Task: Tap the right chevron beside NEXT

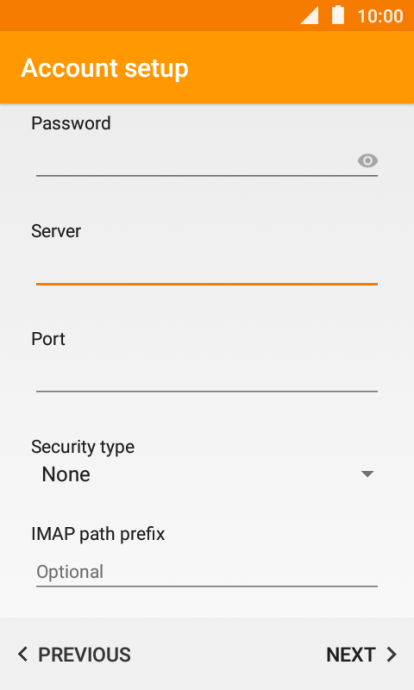Action: 392,655
